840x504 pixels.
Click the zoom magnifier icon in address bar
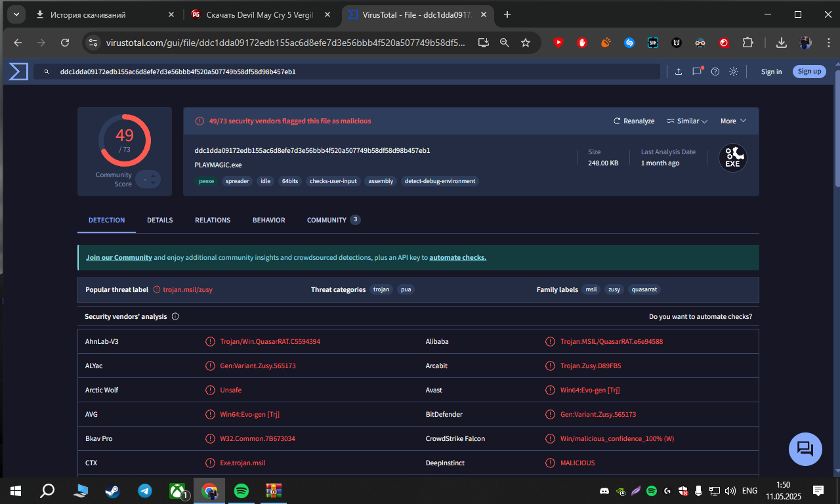coord(505,43)
